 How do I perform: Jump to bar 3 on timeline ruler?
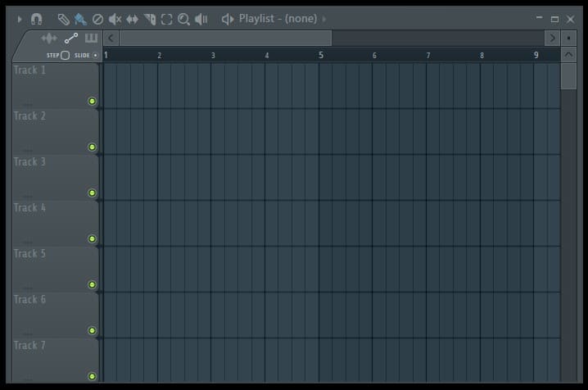[213, 56]
